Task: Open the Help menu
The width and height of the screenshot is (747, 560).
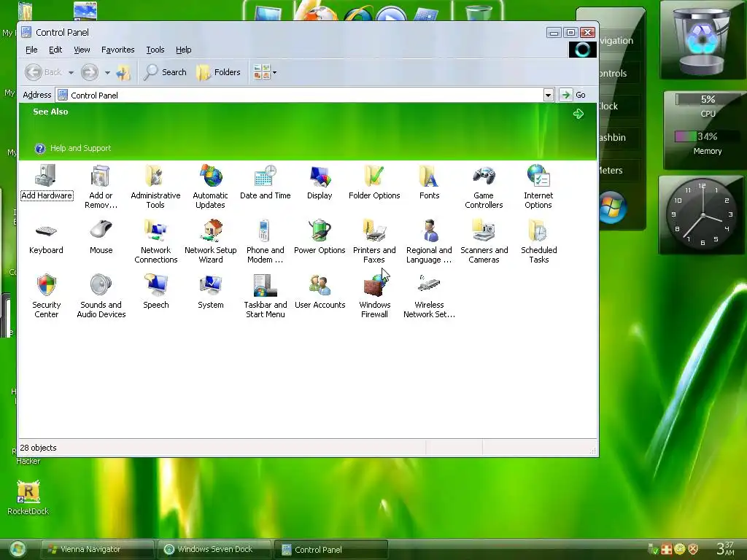Action: [183, 50]
